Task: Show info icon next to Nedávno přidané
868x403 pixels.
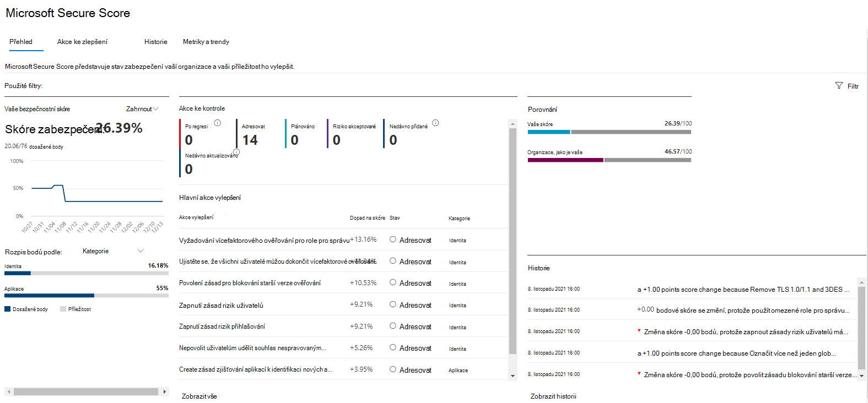Action: point(435,123)
